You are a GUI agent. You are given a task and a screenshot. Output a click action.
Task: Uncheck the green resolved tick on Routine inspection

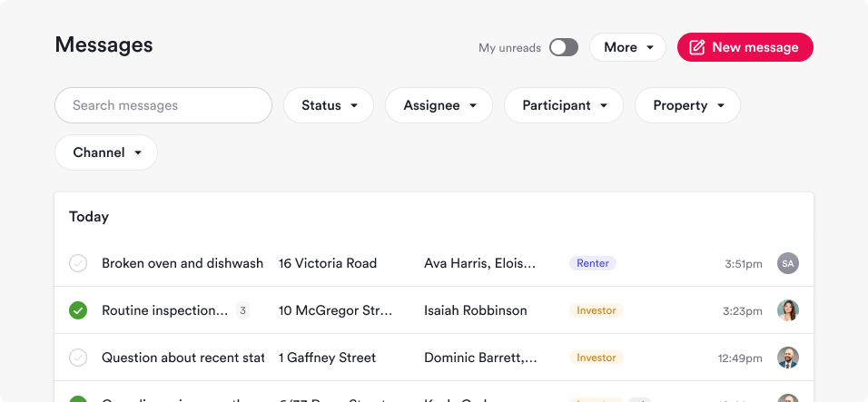(78, 310)
